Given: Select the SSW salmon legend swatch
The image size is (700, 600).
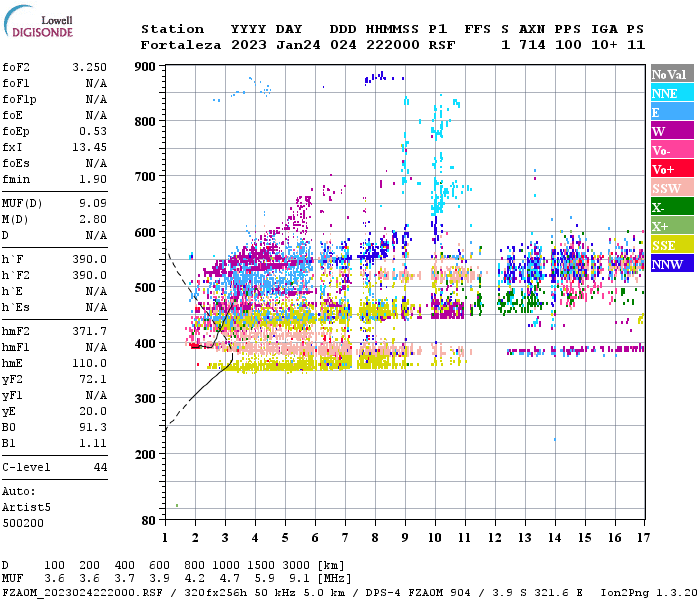Looking at the screenshot, I should click(x=672, y=187).
